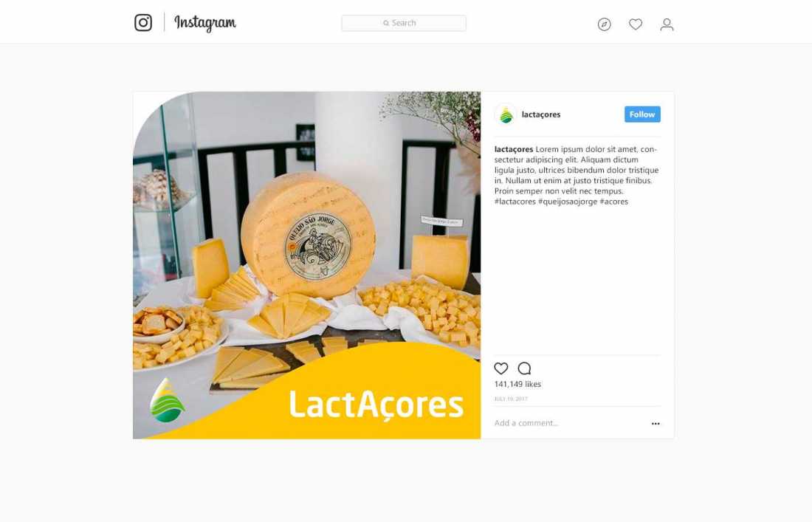
Task: Open the Explore compass icon
Action: click(604, 24)
